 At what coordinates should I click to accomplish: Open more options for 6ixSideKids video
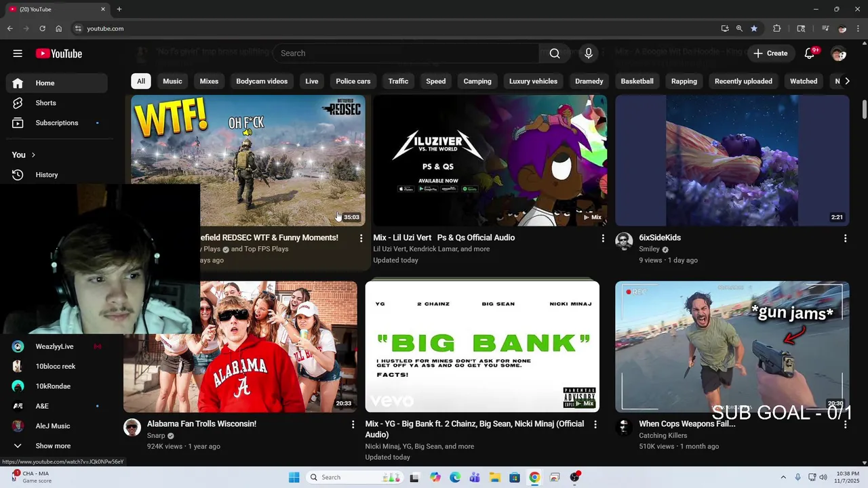(845, 238)
